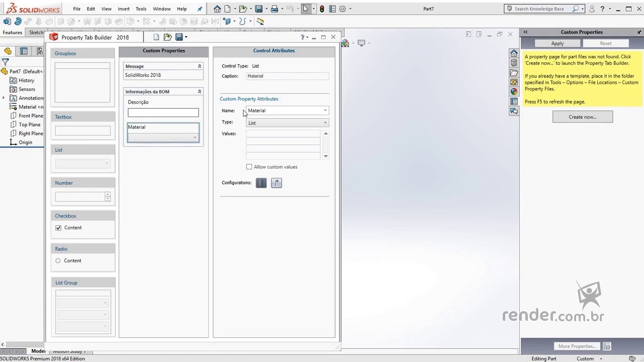Viewport: 644px width, 362px height.
Task: Select the Sensors tree item
Action: click(x=27, y=89)
